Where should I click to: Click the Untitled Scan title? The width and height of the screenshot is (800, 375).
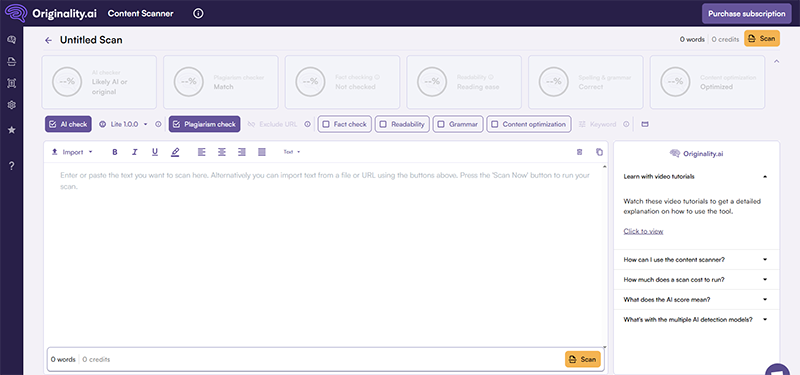(91, 40)
